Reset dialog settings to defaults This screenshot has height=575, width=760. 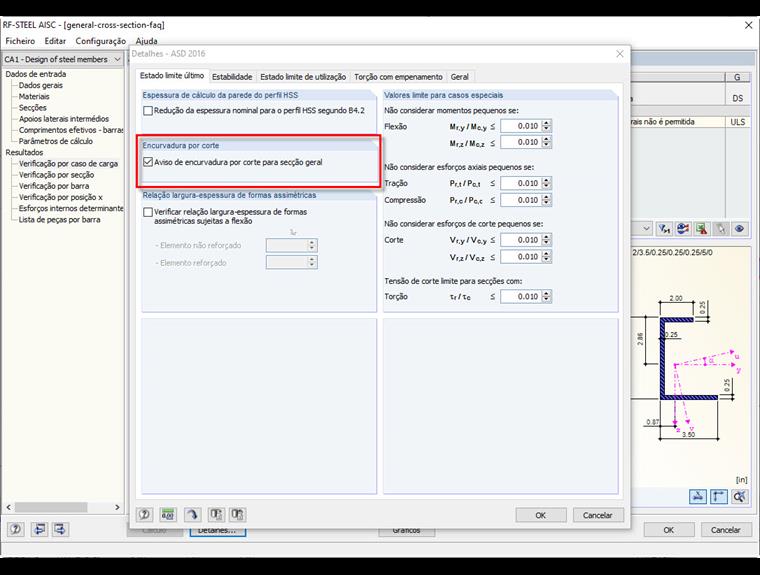(x=192, y=514)
